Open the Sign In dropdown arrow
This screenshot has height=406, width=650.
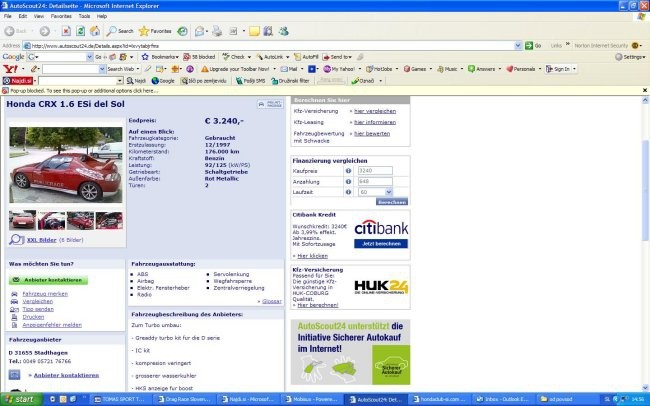coord(574,69)
